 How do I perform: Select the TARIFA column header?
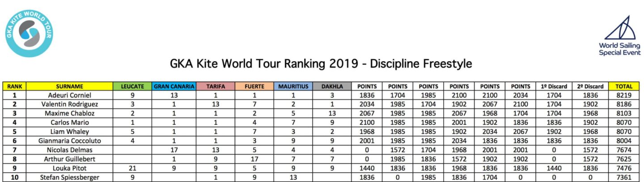pyautogui.click(x=216, y=87)
